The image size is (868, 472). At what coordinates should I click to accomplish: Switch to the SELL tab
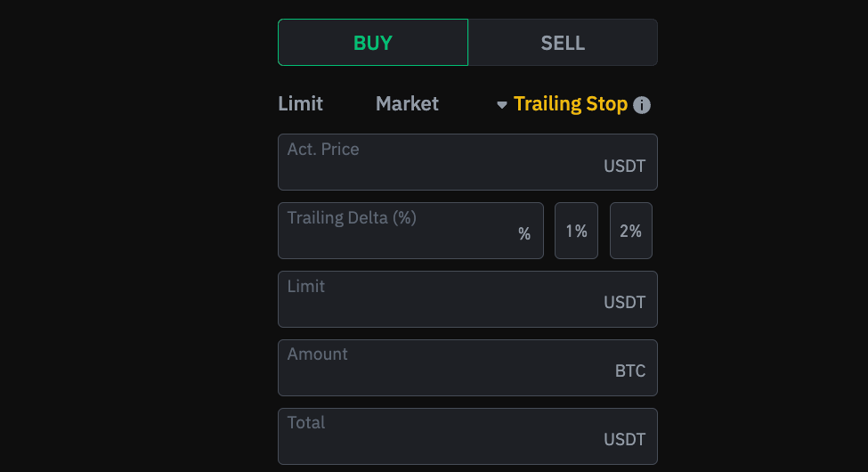coord(563,43)
